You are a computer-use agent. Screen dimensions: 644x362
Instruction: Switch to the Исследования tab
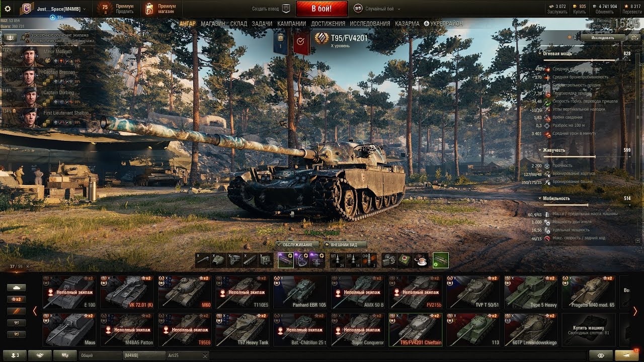click(370, 24)
